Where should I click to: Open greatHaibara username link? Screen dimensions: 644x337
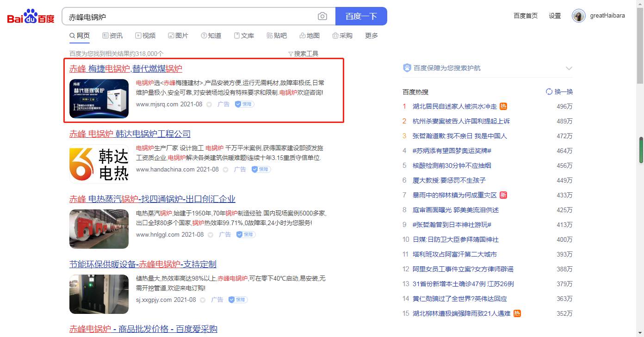coord(607,16)
